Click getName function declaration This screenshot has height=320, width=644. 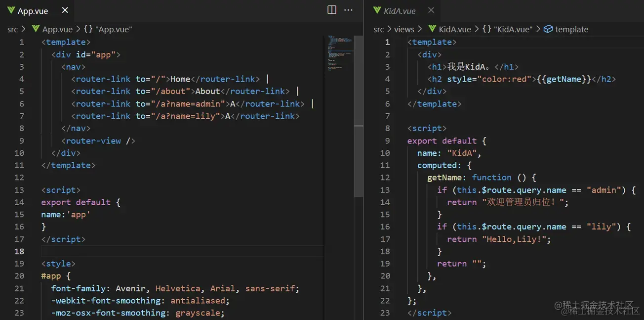click(x=482, y=177)
